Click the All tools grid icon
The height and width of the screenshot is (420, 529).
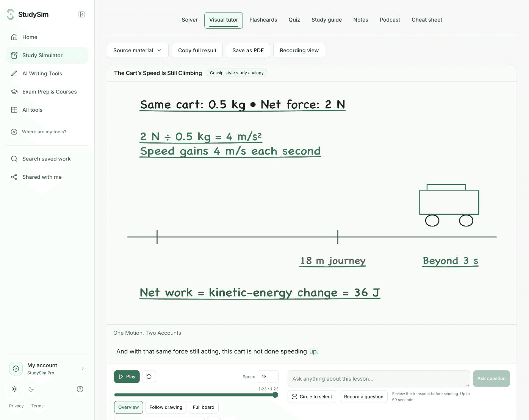click(14, 110)
